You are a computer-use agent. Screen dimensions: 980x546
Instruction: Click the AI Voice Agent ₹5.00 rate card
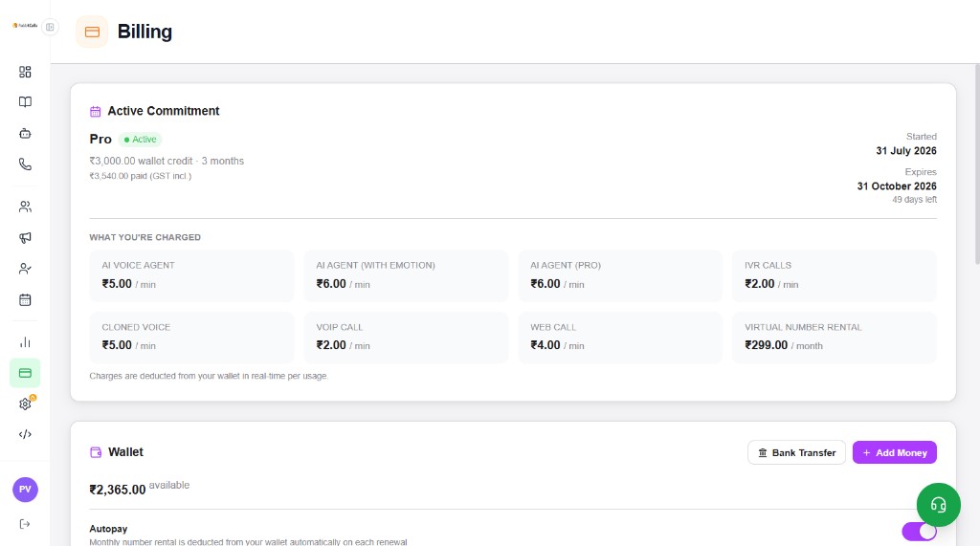coord(191,275)
